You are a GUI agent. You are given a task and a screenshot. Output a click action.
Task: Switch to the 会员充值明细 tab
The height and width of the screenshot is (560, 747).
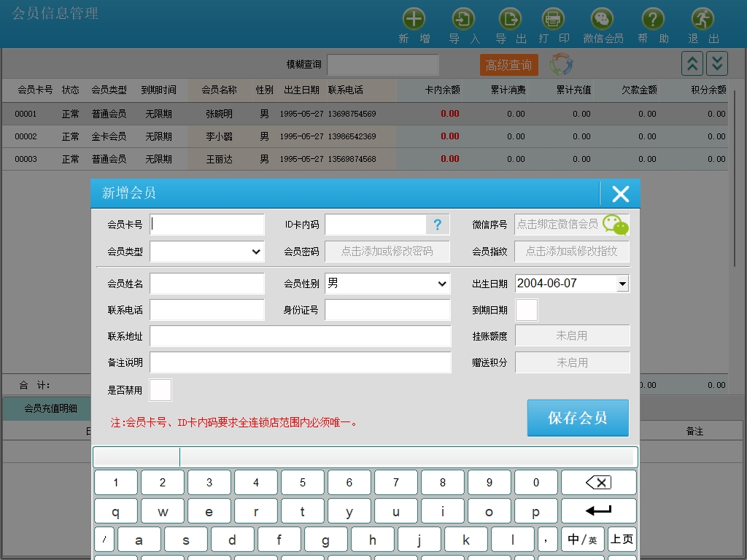(x=50, y=408)
